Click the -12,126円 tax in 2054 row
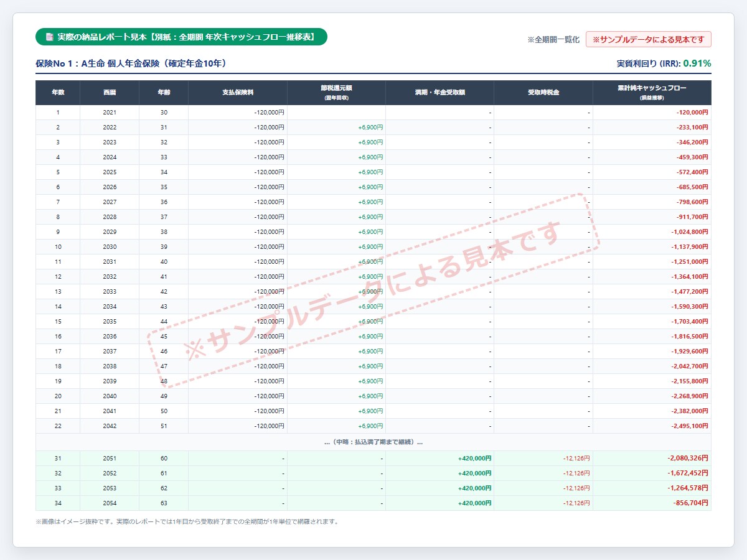This screenshot has width=747, height=560. coord(576,503)
